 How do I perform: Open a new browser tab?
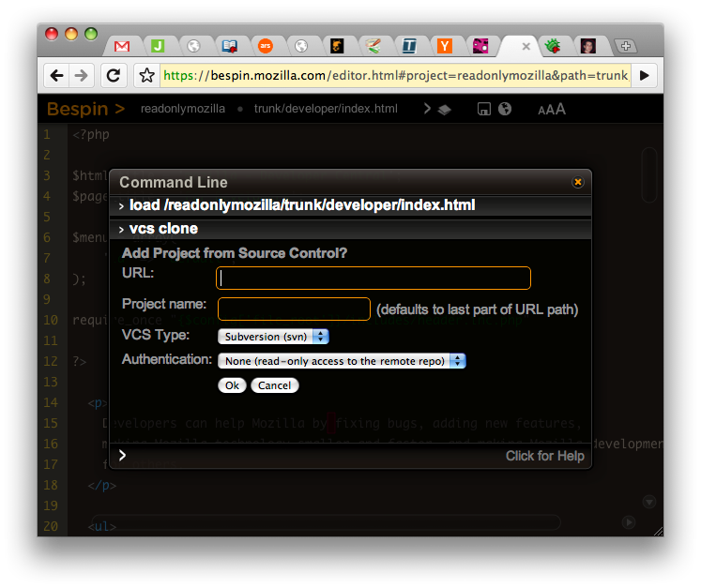[x=624, y=46]
